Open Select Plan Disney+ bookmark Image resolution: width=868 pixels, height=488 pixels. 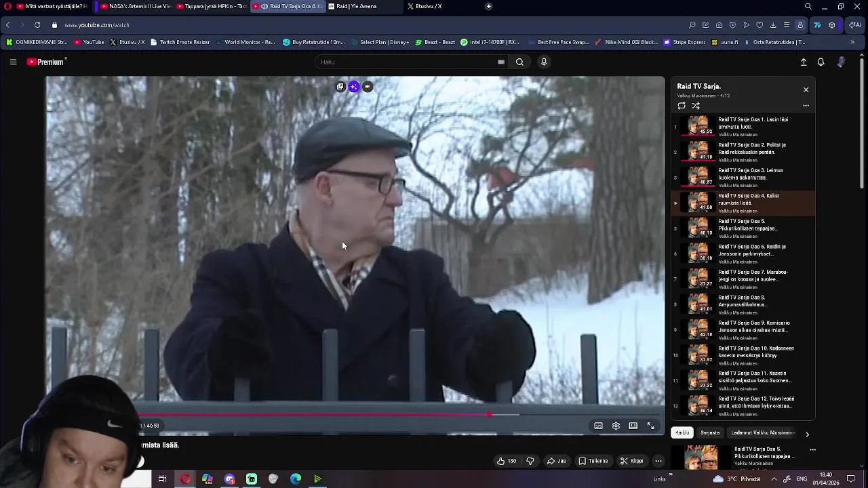(x=380, y=42)
